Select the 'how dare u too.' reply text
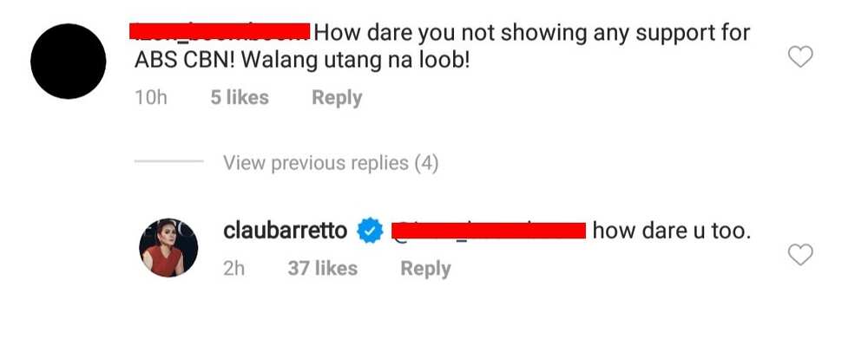868x352 pixels. [x=672, y=231]
